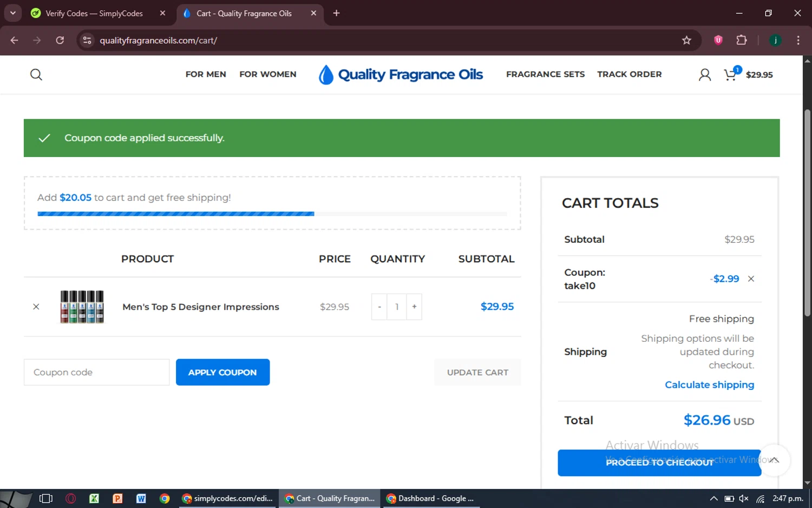Click the UPDATE CART button
This screenshot has width=812, height=508.
tap(477, 372)
